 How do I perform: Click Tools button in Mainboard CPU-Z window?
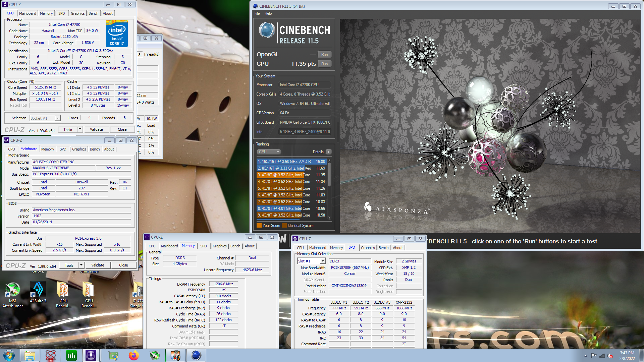pos(69,265)
